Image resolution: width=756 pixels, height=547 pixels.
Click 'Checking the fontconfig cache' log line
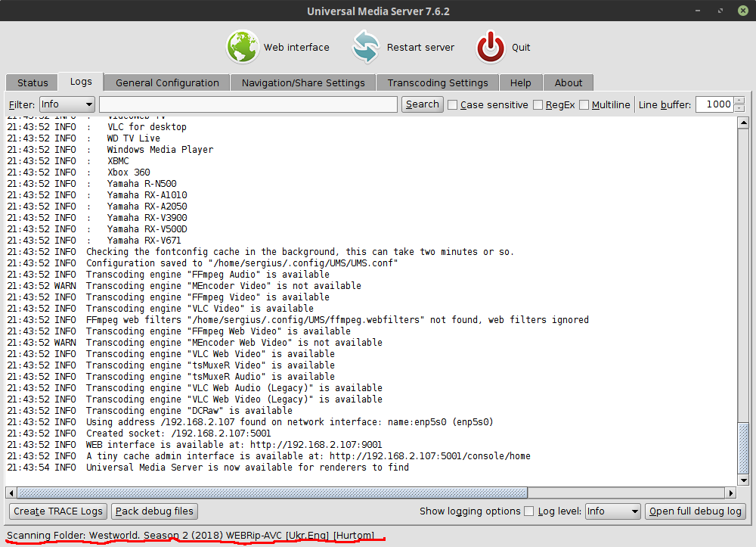click(x=260, y=252)
